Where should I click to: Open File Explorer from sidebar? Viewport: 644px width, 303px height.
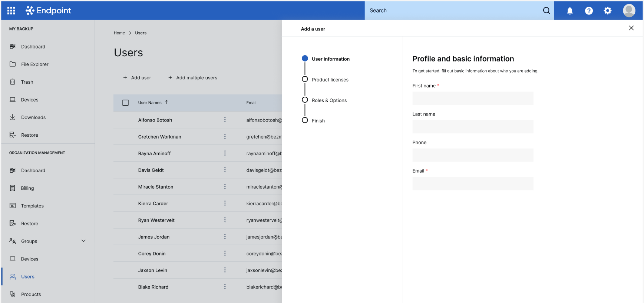[34, 64]
